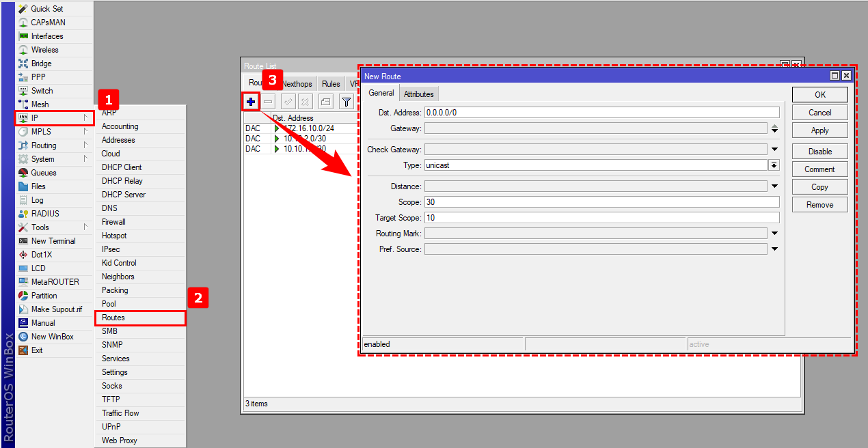Click the Apply button

click(x=819, y=130)
